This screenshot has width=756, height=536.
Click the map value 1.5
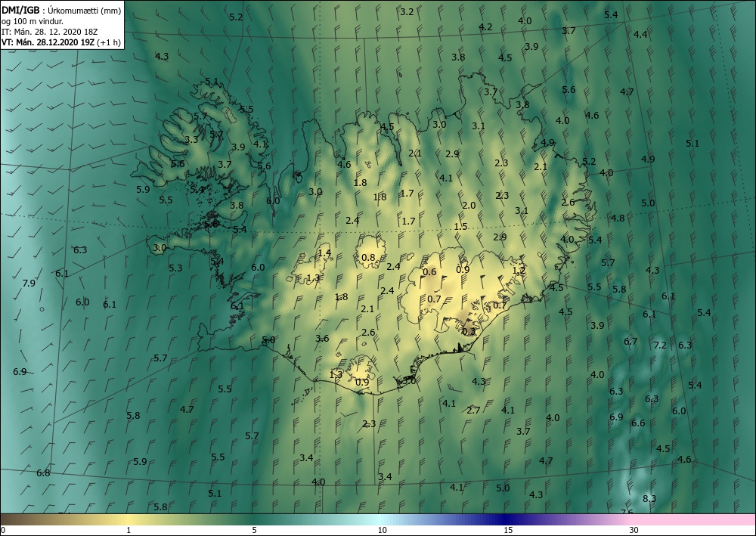click(x=461, y=226)
